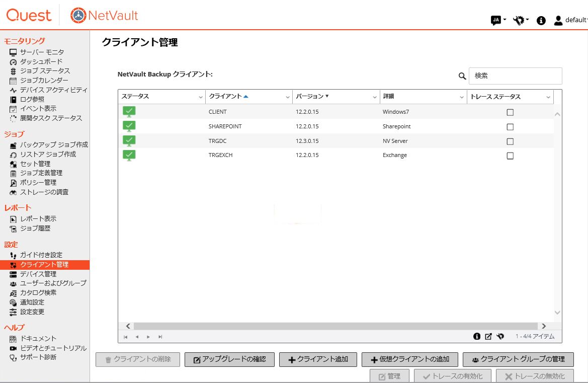Screen dimensions: 588x383
Task: Select the SHAREPOINT client name cell
Action: click(225, 126)
